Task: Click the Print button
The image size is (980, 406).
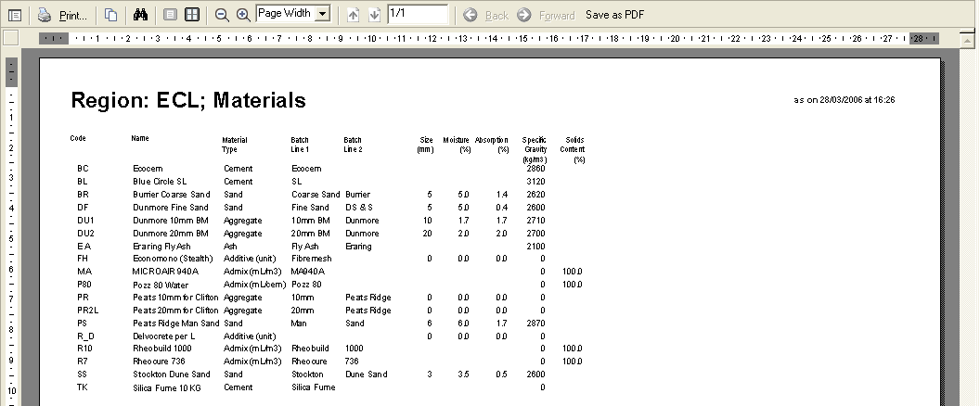Action: (63, 15)
